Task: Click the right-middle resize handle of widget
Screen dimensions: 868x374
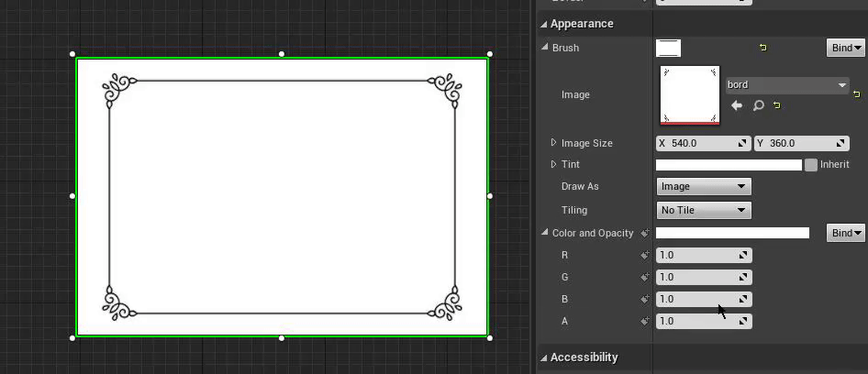Action: point(490,196)
